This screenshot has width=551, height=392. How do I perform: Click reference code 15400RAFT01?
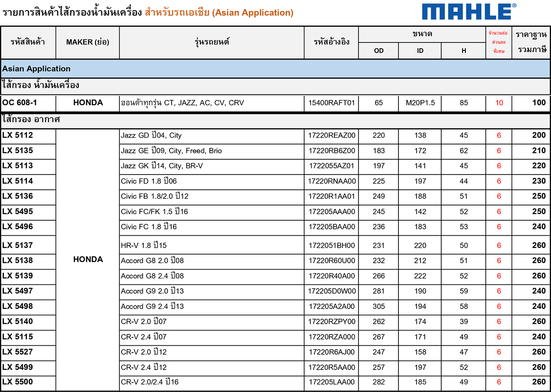(331, 103)
